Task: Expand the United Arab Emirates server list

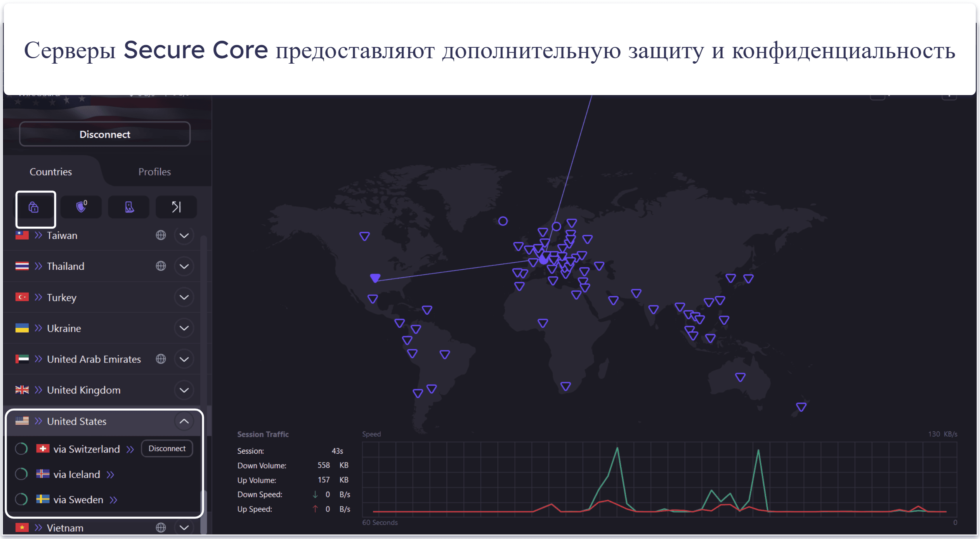Action: [x=184, y=359]
